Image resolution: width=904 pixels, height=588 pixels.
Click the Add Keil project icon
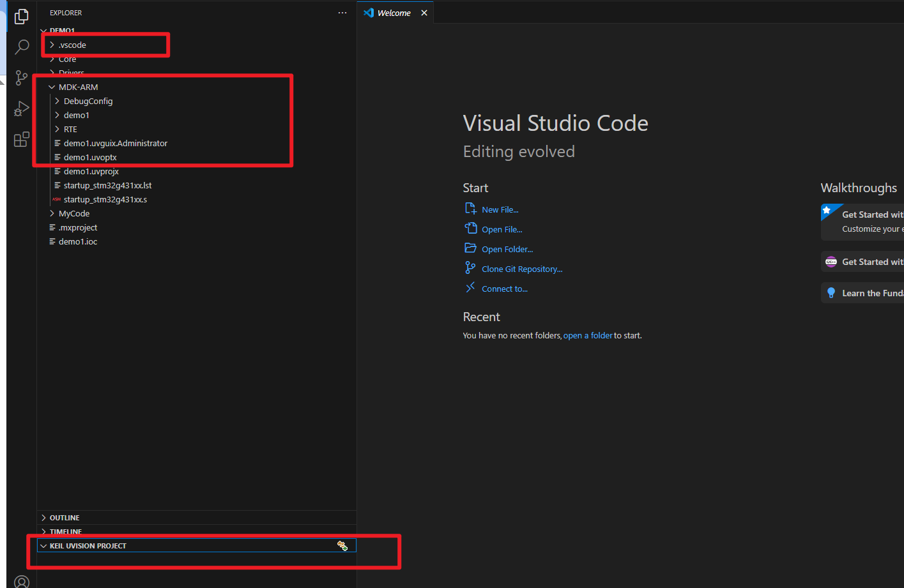coord(342,546)
